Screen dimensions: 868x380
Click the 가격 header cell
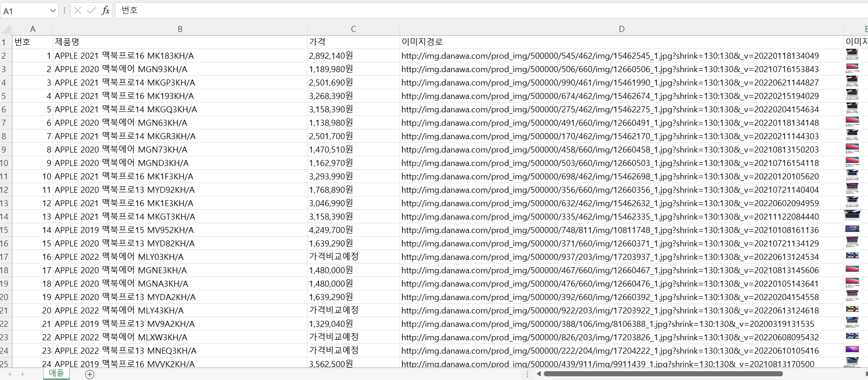pos(353,42)
